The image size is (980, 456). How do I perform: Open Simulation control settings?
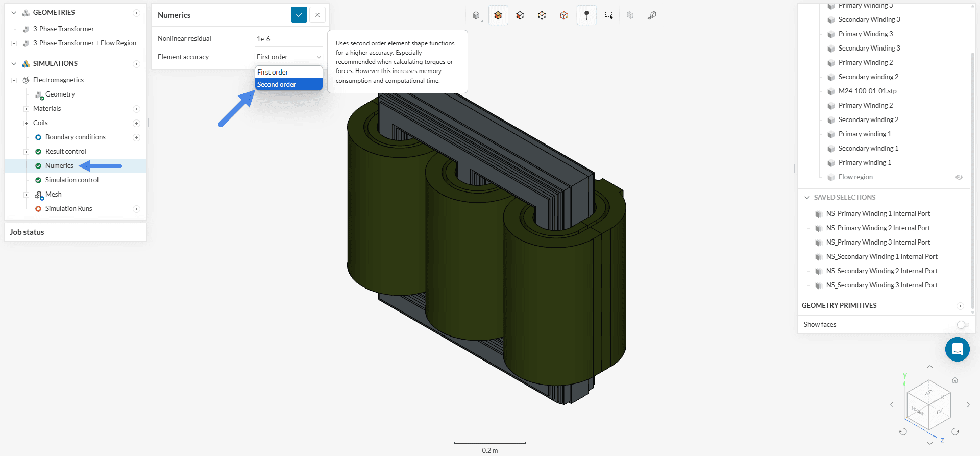[x=71, y=180]
